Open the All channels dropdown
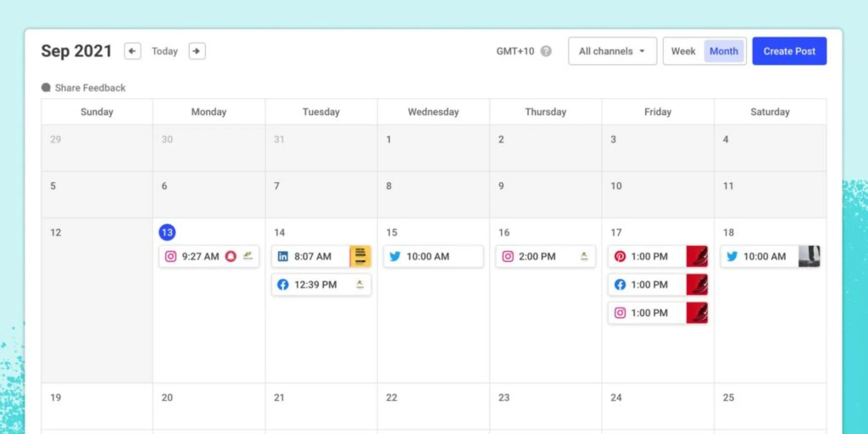This screenshot has width=868, height=434. point(612,51)
